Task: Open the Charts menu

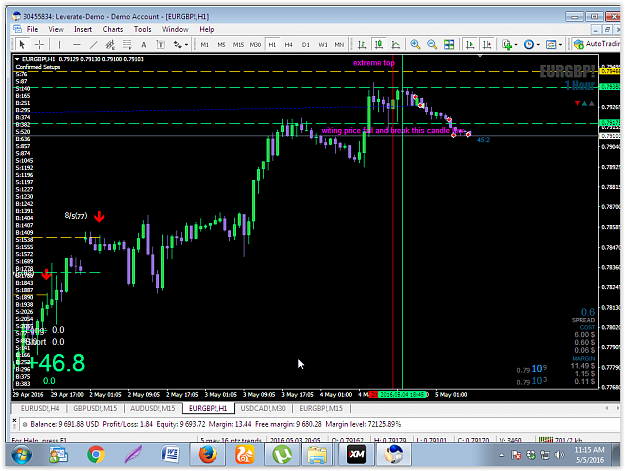Action: point(113,29)
